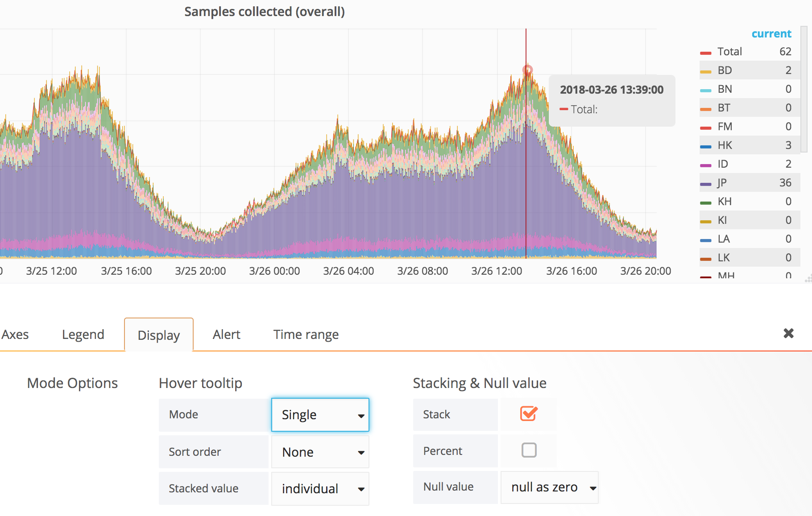Screen dimensions: 812x516
Task: Switch to the Axes tab
Action: click(15, 334)
